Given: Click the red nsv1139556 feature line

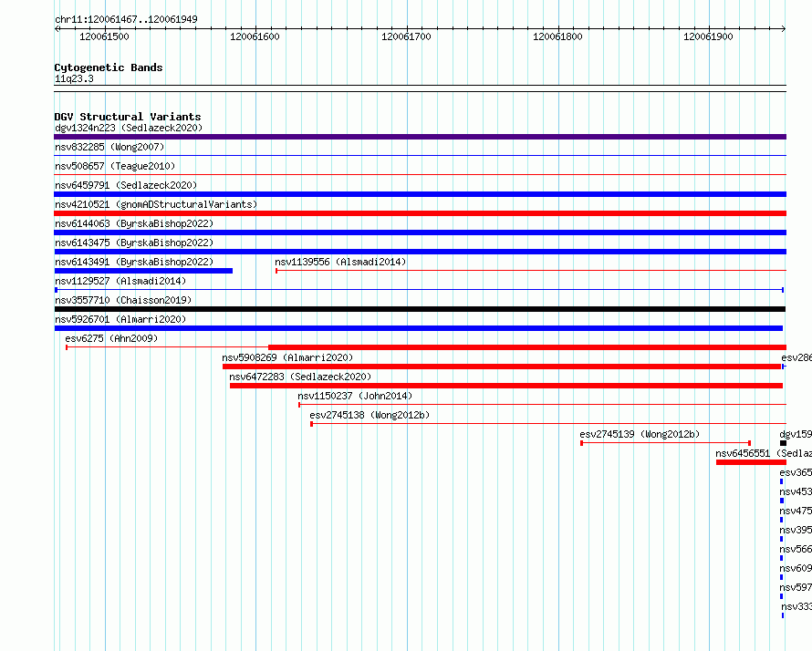Looking at the screenshot, I should pyautogui.click(x=531, y=270).
